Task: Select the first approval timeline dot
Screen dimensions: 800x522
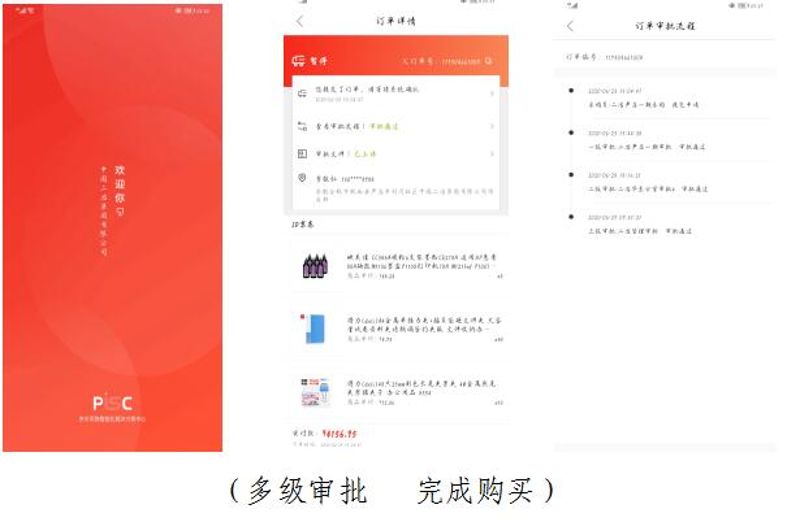Action: coord(571,91)
